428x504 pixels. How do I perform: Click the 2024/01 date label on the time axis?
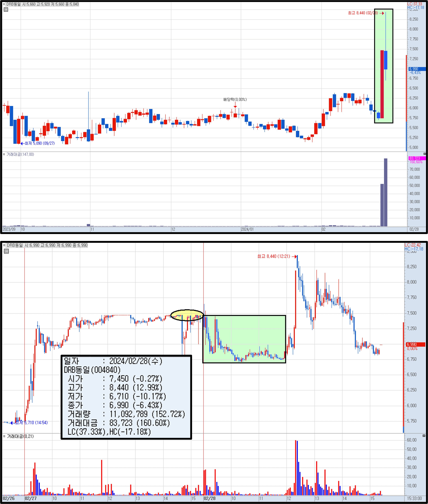[x=247, y=229]
